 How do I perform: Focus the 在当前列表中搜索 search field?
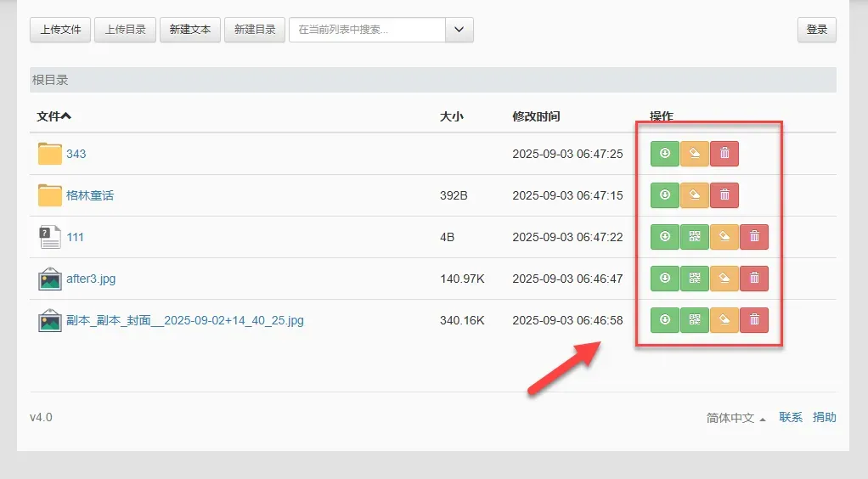[x=367, y=30]
